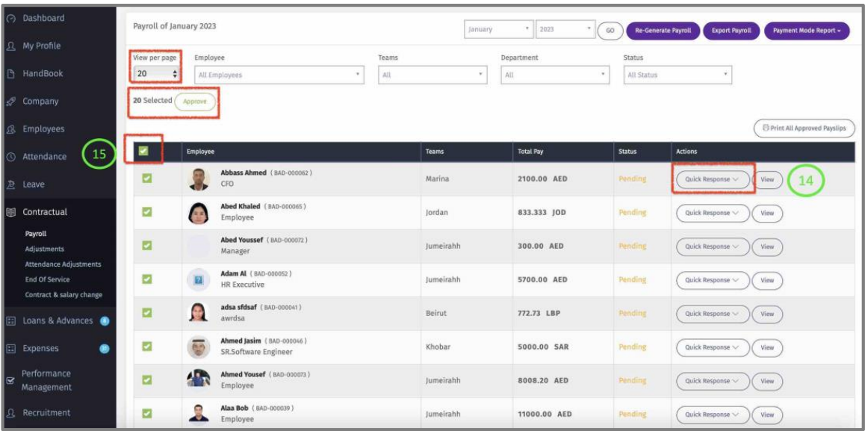Adjust the View per page stepper
This screenshot has height=431, width=868.
(x=175, y=74)
